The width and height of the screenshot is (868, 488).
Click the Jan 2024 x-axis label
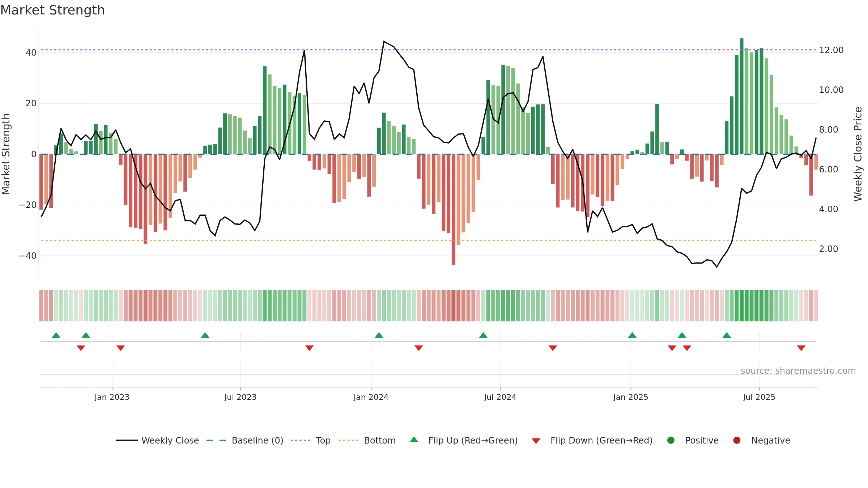371,397
